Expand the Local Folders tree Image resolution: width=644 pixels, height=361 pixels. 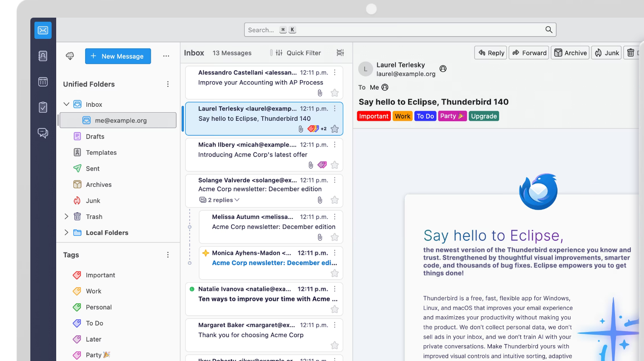[66, 233]
